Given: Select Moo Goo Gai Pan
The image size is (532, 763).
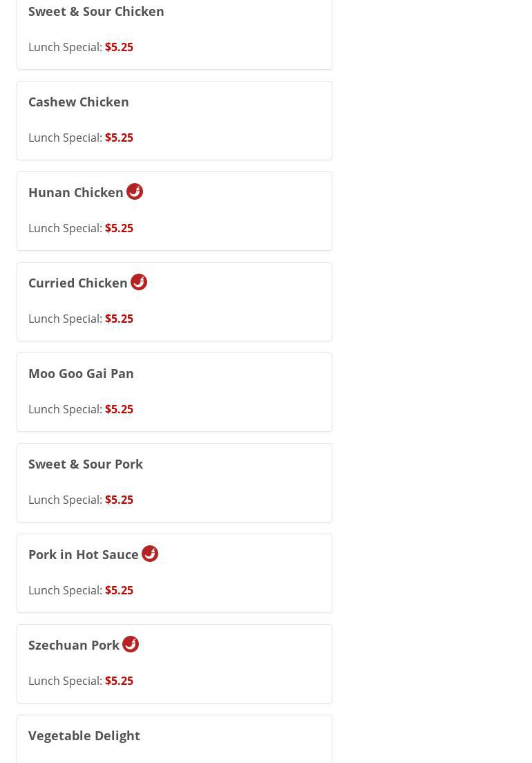Looking at the screenshot, I should pos(81,374).
